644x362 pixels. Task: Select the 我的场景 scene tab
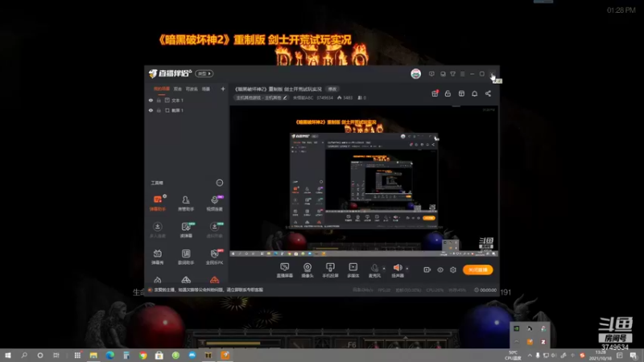(162, 88)
